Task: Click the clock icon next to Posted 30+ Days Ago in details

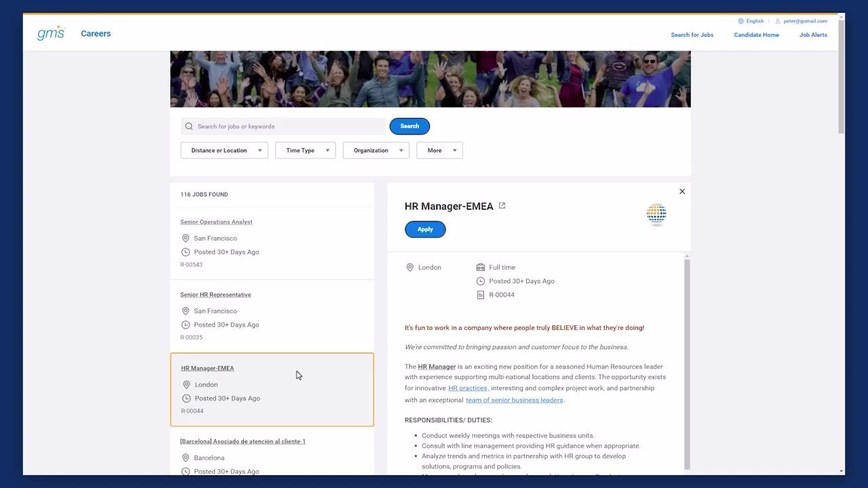Action: tap(480, 281)
